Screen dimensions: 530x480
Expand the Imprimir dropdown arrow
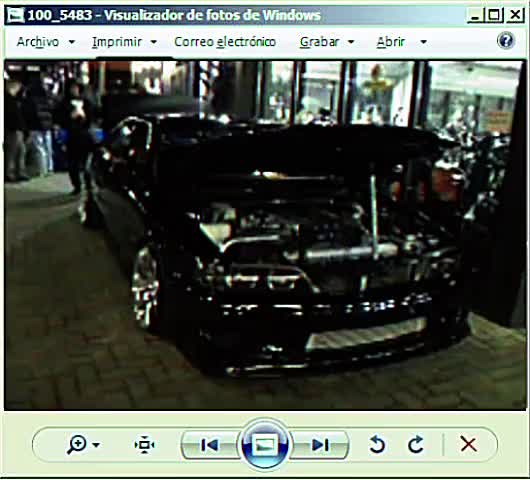pyautogui.click(x=153, y=42)
